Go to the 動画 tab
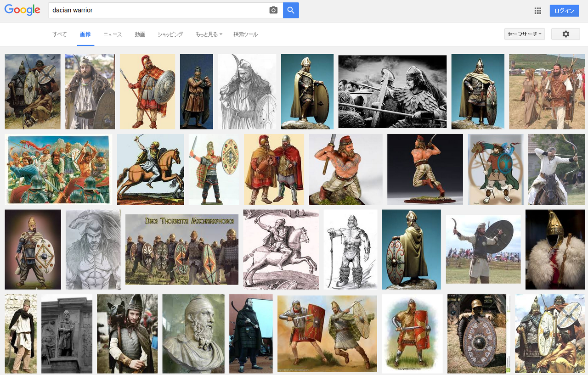588x375 pixels. click(x=140, y=34)
